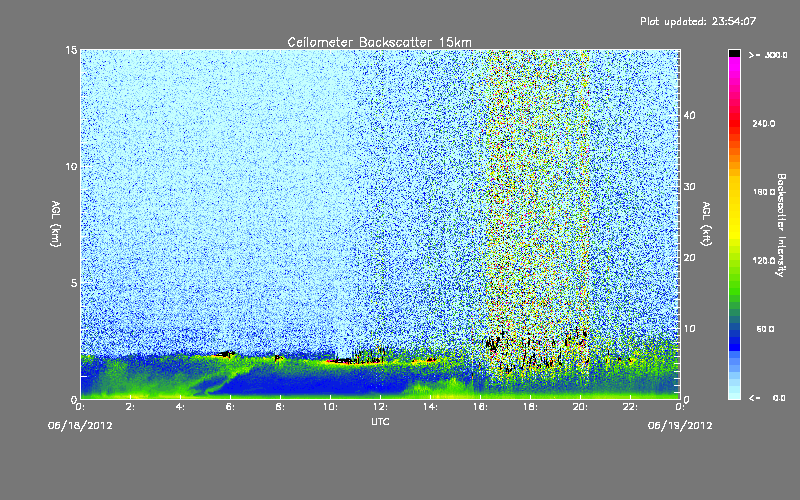800x500 pixels.
Task: Click the 16: hour tick label
Action: point(480,407)
